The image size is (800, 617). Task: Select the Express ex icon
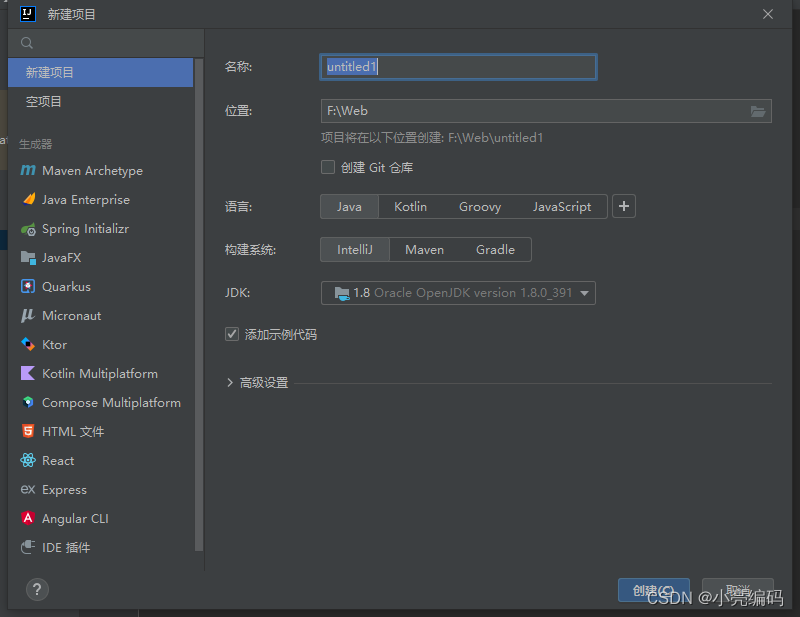[28, 489]
